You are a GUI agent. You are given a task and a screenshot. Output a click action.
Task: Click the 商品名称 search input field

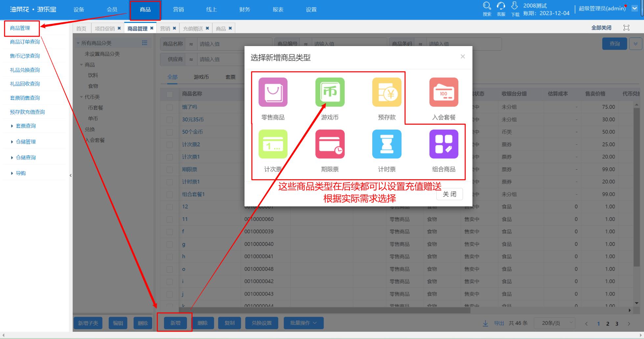(235, 44)
